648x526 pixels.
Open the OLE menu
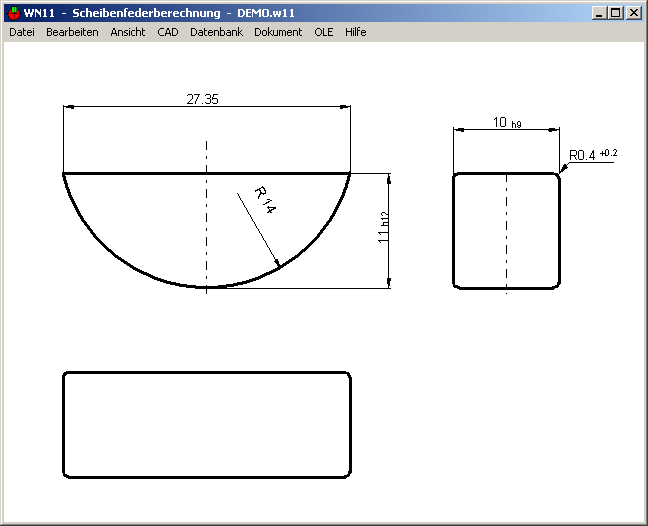pyautogui.click(x=324, y=32)
